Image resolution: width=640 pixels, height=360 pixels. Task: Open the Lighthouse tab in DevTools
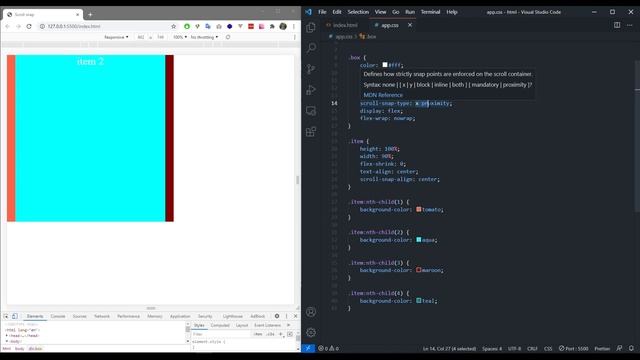pyautogui.click(x=233, y=316)
